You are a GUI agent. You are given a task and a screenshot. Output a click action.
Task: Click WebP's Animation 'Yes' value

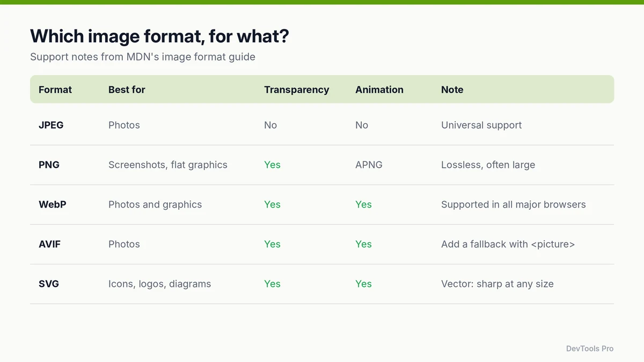click(363, 204)
